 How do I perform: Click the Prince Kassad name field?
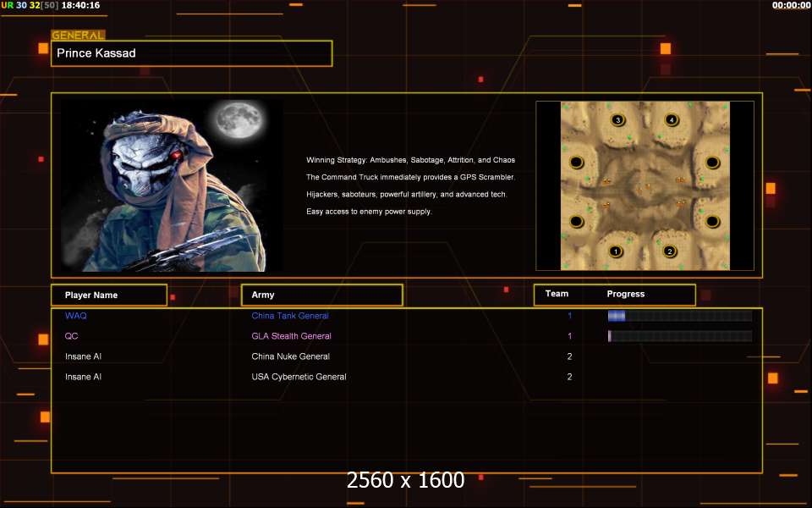(191, 53)
